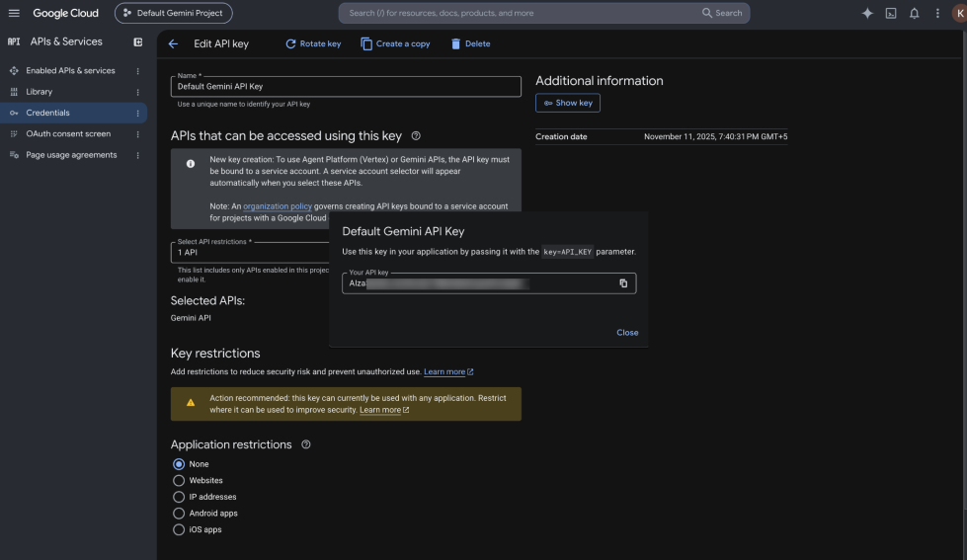Go back with the arrow icon
This screenshot has height=560, width=967.
[x=173, y=43]
